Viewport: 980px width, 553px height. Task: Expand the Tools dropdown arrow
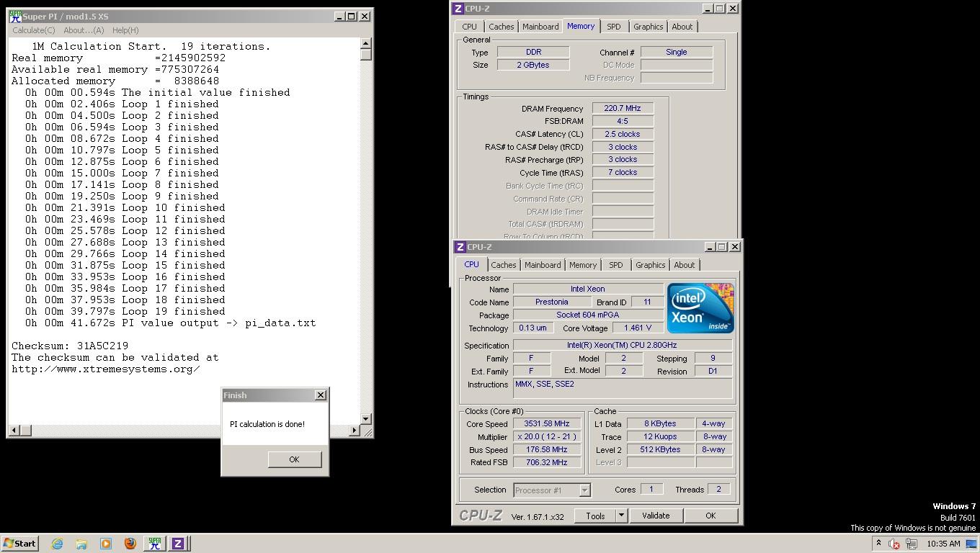point(621,516)
